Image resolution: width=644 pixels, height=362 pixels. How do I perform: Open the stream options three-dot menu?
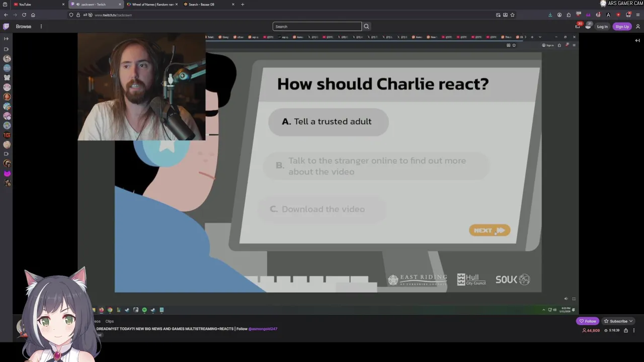click(x=634, y=330)
